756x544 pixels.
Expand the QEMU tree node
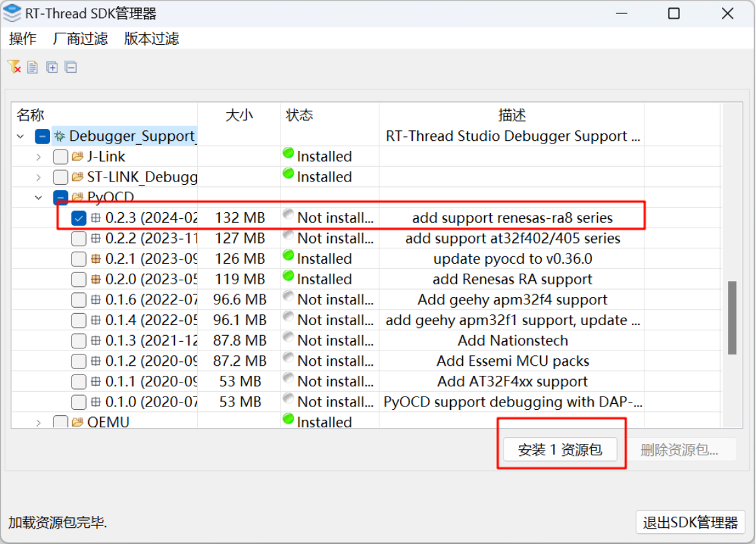pos(39,423)
